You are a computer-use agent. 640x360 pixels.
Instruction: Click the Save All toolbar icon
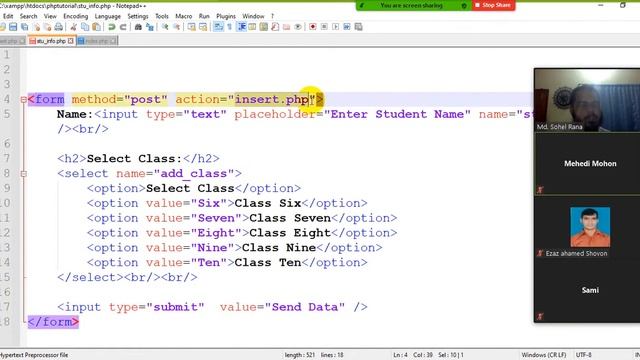[x=24, y=27]
